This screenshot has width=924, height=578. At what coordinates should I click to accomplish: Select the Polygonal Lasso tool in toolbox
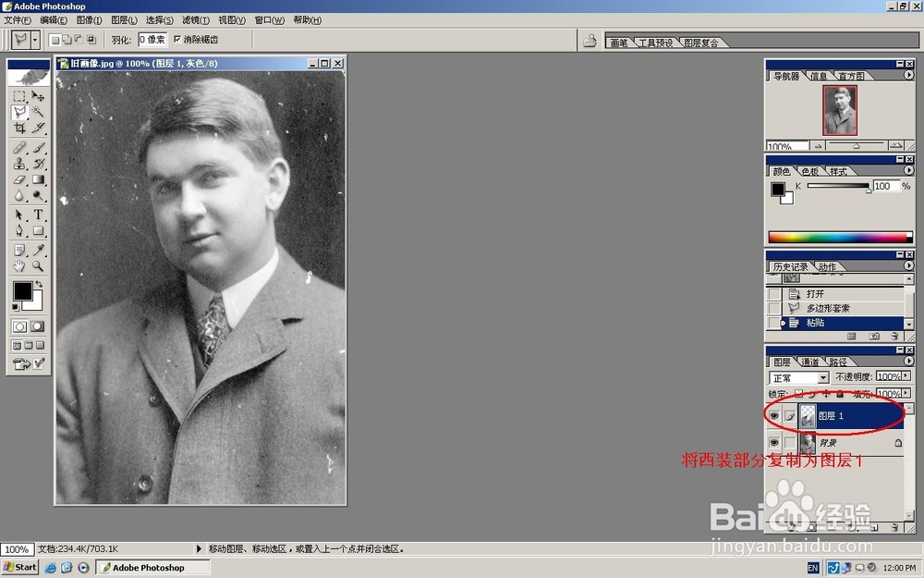pyautogui.click(x=19, y=112)
